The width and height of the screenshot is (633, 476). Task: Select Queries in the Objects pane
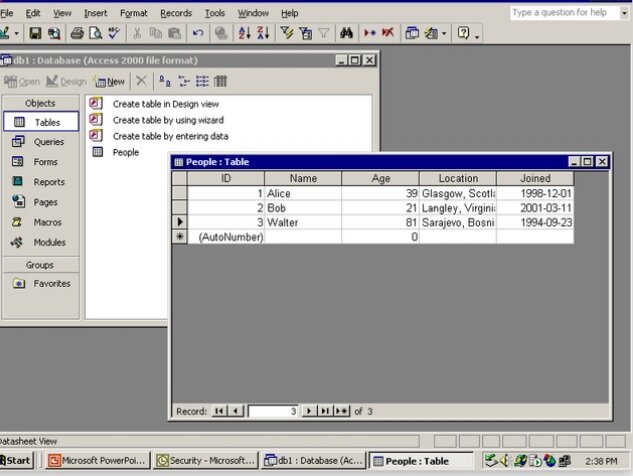41,142
